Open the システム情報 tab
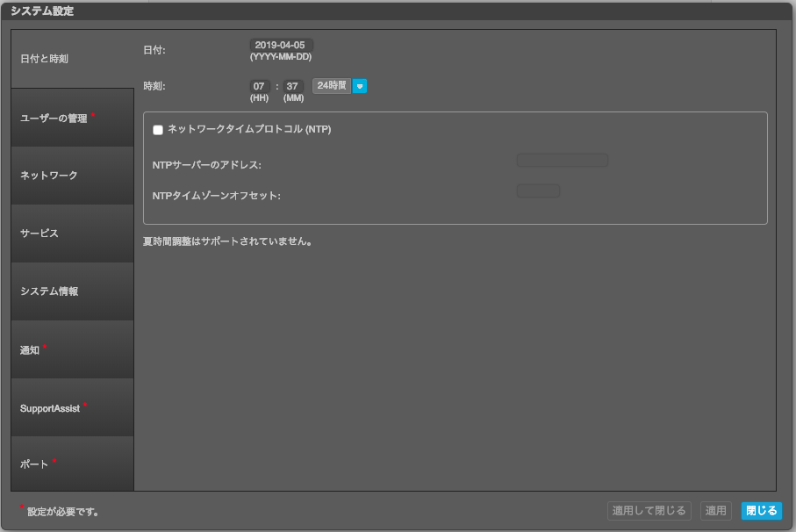The image size is (796, 532). coord(73,291)
